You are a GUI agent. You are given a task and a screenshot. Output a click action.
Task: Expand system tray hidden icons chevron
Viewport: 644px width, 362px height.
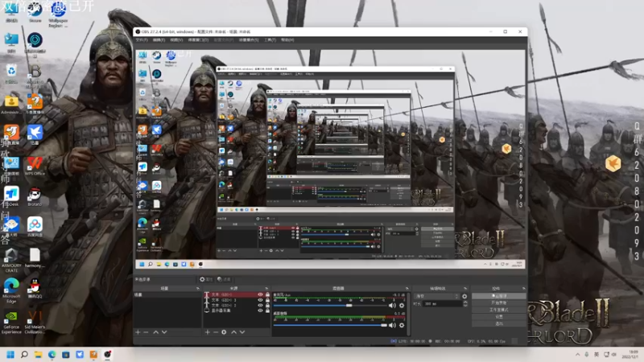577,355
